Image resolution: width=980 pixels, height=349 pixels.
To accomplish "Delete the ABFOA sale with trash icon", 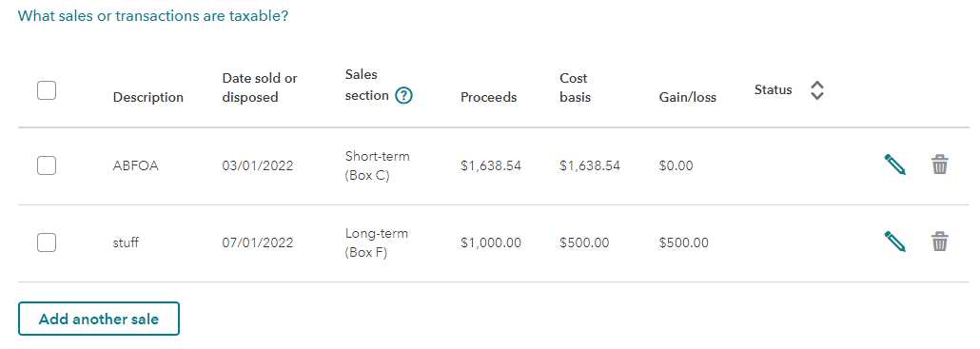I will coord(940,165).
